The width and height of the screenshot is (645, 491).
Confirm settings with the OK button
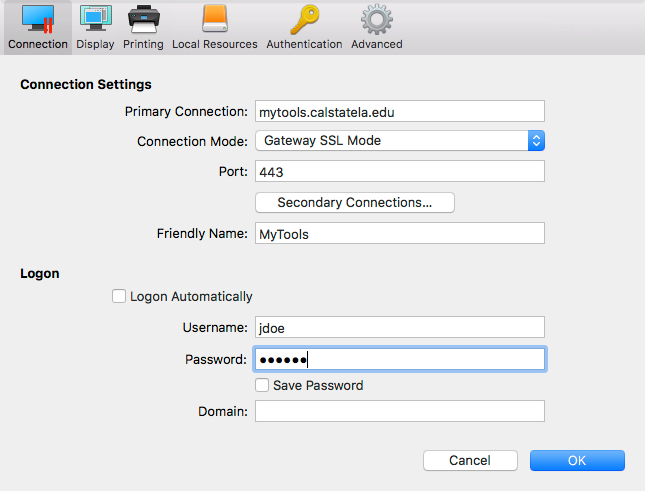pos(577,460)
